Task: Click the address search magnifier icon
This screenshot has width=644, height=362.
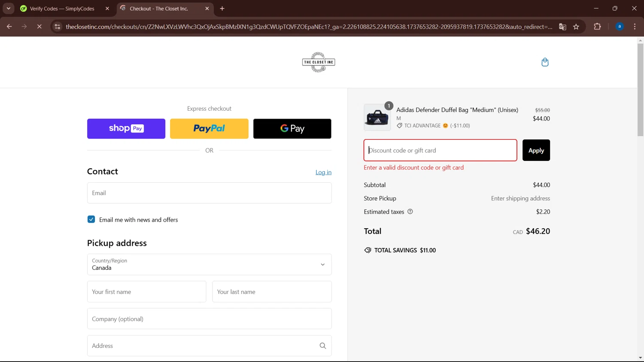Action: (x=323, y=346)
